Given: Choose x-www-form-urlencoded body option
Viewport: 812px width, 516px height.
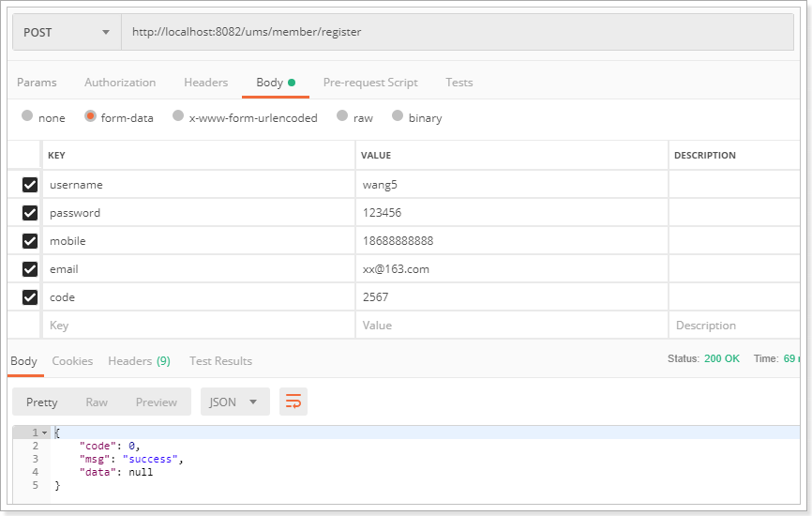Looking at the screenshot, I should coord(179,117).
